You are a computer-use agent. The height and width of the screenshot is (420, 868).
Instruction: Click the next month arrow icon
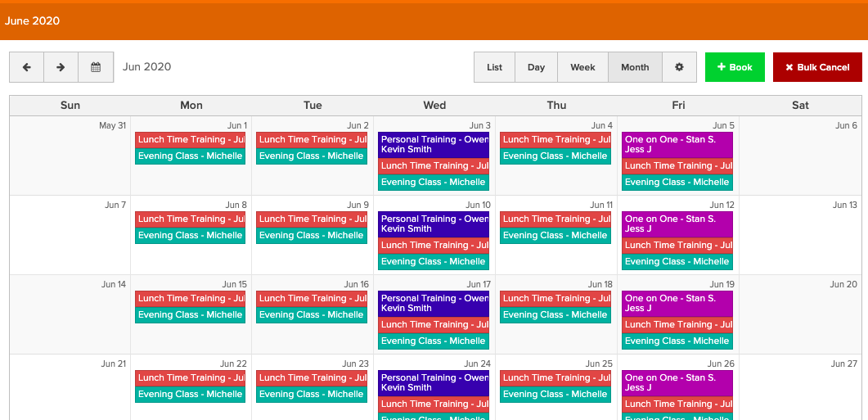pyautogui.click(x=61, y=67)
